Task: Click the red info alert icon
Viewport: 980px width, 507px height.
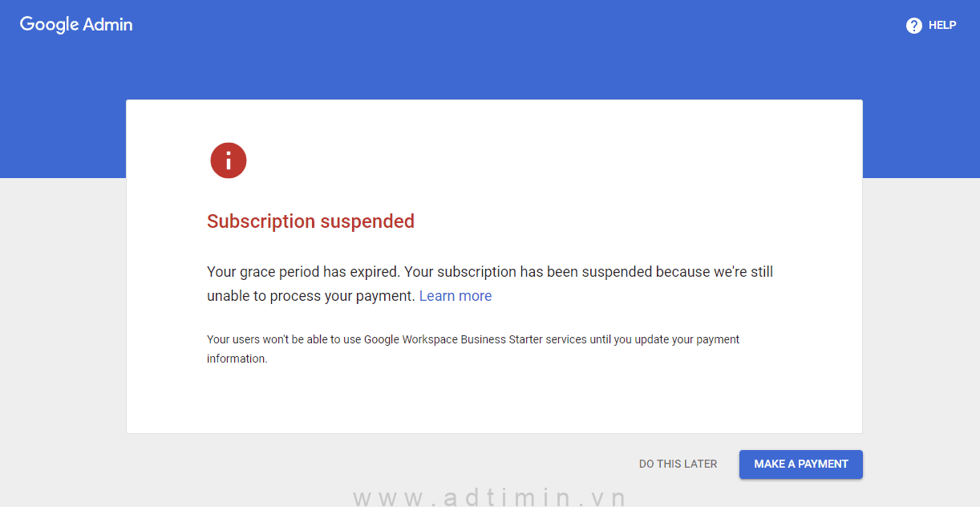Action: pyautogui.click(x=229, y=160)
